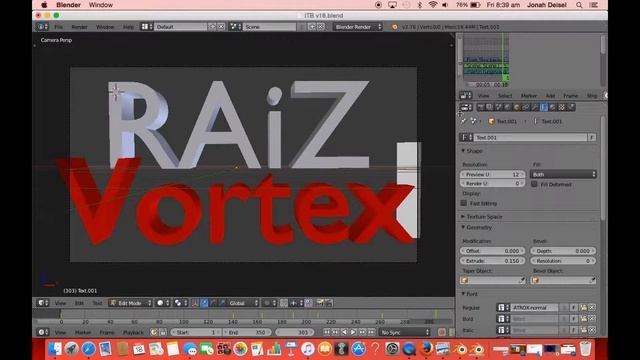Toggle the layer lock button in viewport header

coord(309,303)
